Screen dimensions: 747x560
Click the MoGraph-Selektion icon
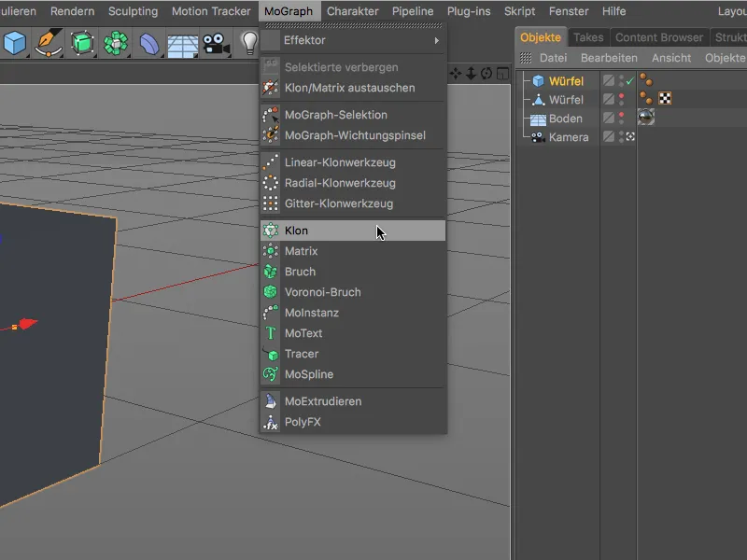(x=270, y=115)
